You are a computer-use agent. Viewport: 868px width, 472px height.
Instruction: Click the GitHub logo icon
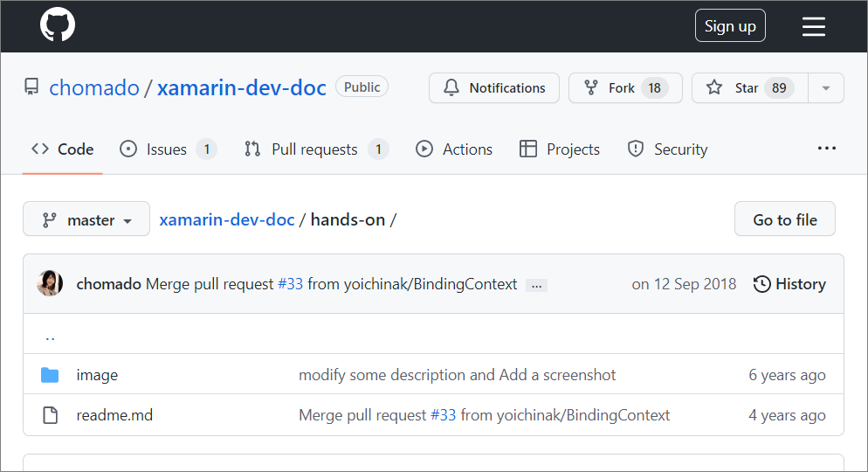(x=58, y=25)
